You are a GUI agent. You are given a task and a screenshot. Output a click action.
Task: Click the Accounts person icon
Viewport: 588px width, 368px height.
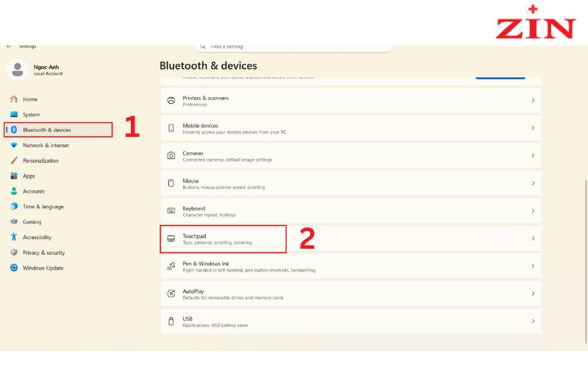(14, 191)
